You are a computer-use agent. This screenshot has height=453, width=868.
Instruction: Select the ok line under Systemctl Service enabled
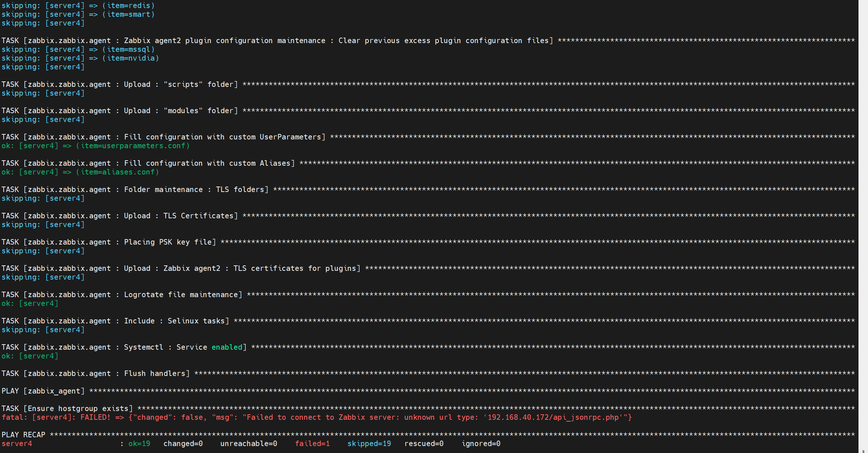tap(30, 356)
